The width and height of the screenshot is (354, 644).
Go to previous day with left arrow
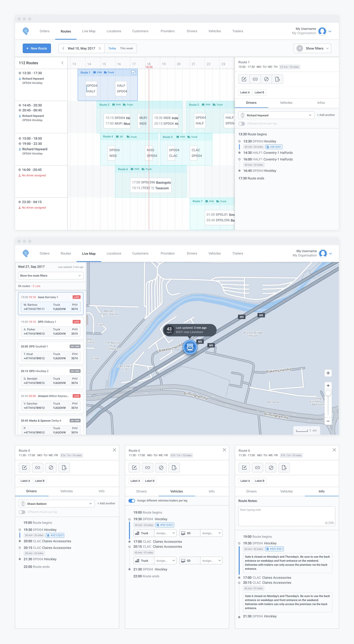coord(63,48)
